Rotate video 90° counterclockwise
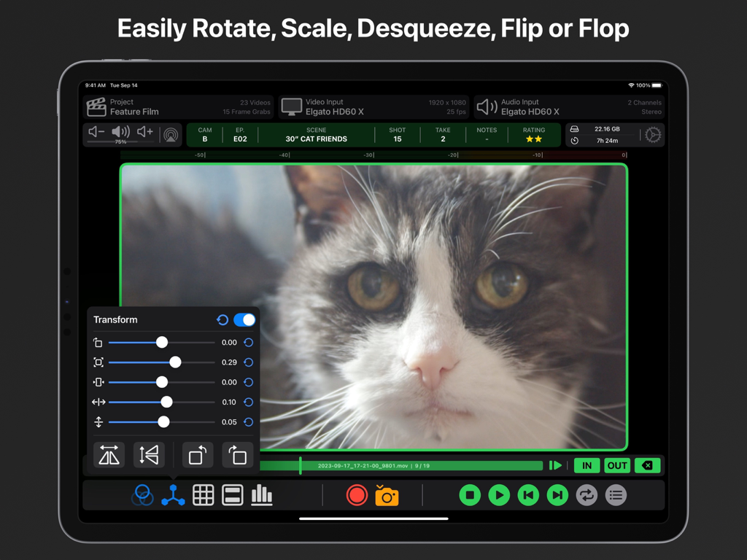 pos(198,455)
